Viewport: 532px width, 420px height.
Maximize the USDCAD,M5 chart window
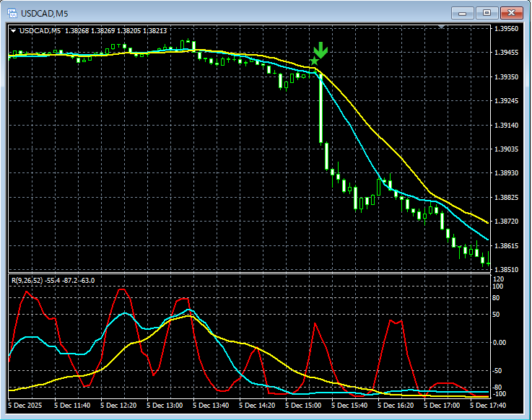(487, 12)
